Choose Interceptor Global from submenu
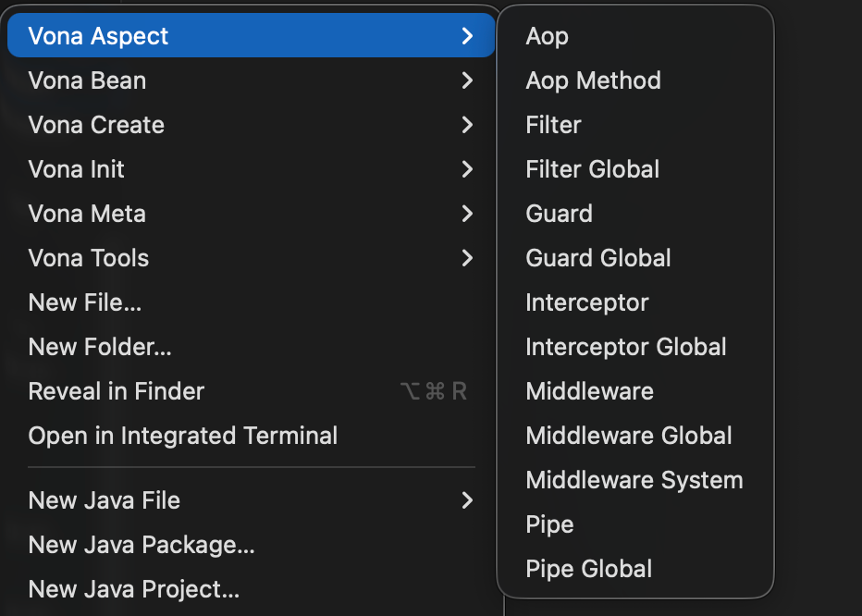This screenshot has height=616, width=862. 625,347
